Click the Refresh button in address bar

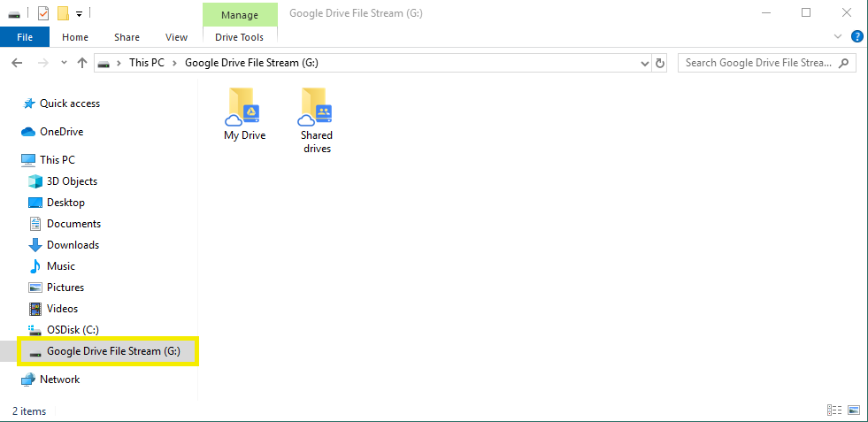point(660,63)
